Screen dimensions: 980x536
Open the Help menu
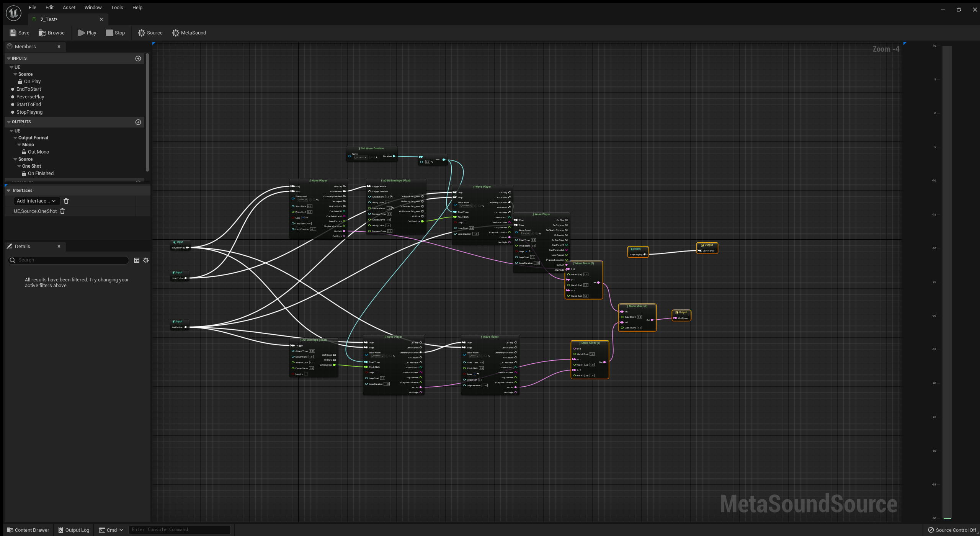[x=137, y=8]
